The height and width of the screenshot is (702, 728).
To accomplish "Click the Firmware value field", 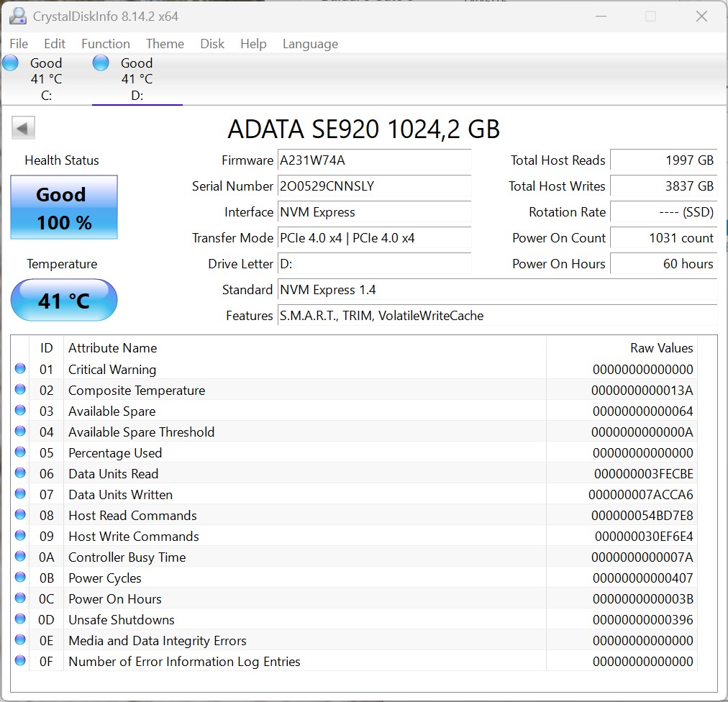I will 374,160.
